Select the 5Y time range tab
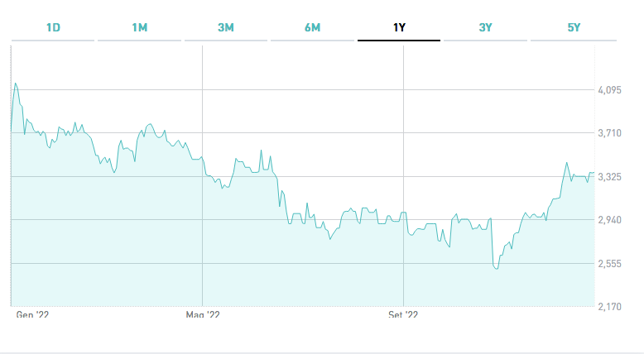This screenshot has width=644, height=354. tap(574, 27)
